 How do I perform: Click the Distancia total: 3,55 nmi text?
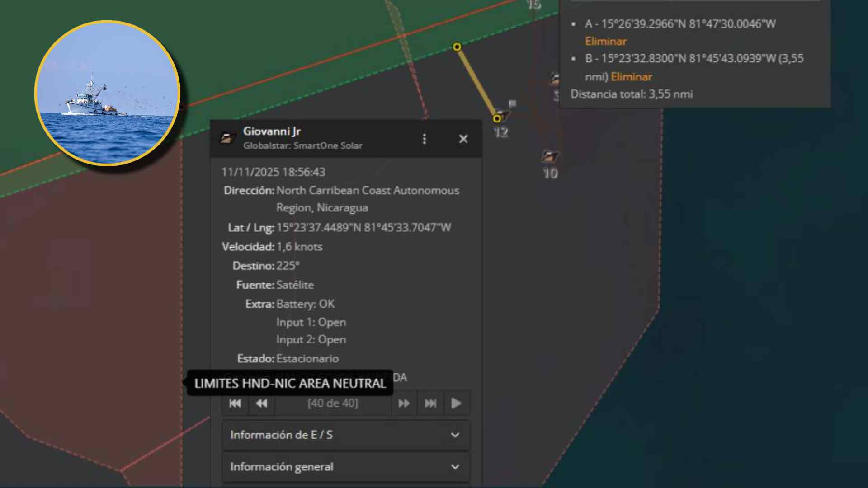(632, 94)
